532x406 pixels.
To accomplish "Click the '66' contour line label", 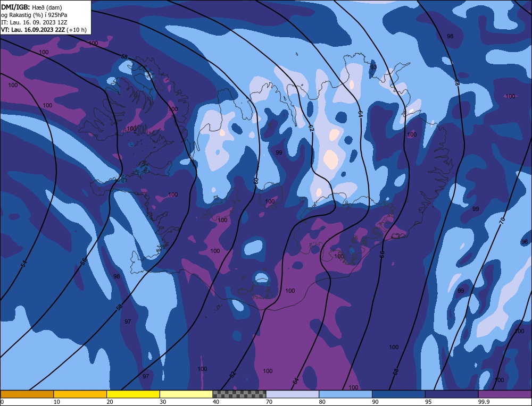I will point(382,254).
